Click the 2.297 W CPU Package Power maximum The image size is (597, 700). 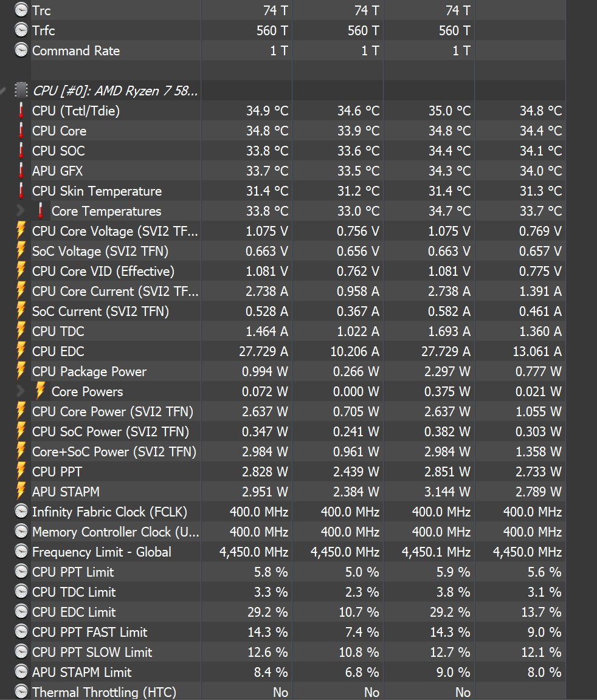447,371
